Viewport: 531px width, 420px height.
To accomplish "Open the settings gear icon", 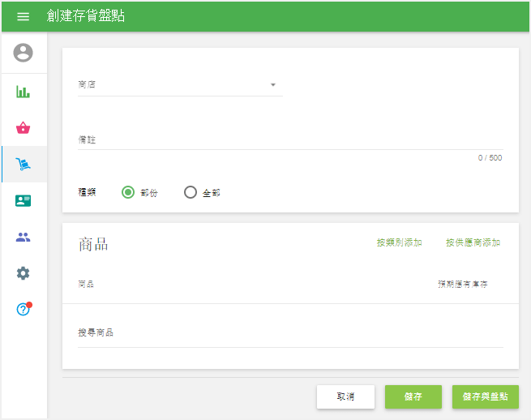I will click(x=24, y=273).
